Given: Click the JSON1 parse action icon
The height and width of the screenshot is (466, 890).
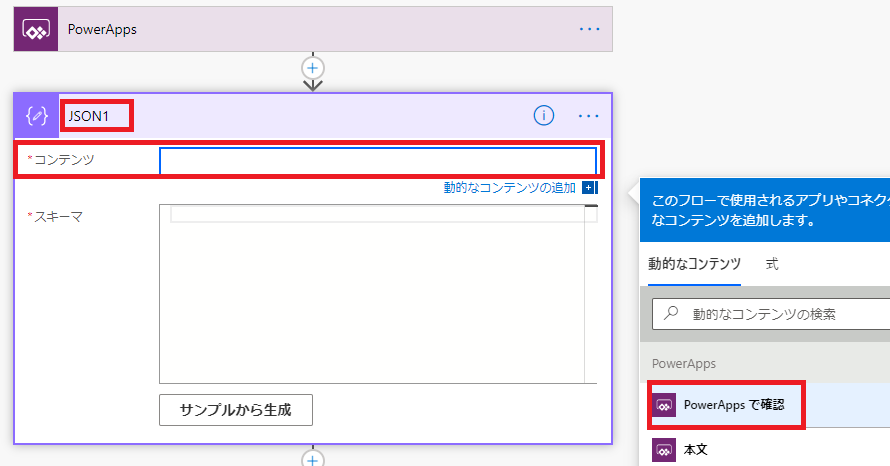Looking at the screenshot, I should 36,116.
